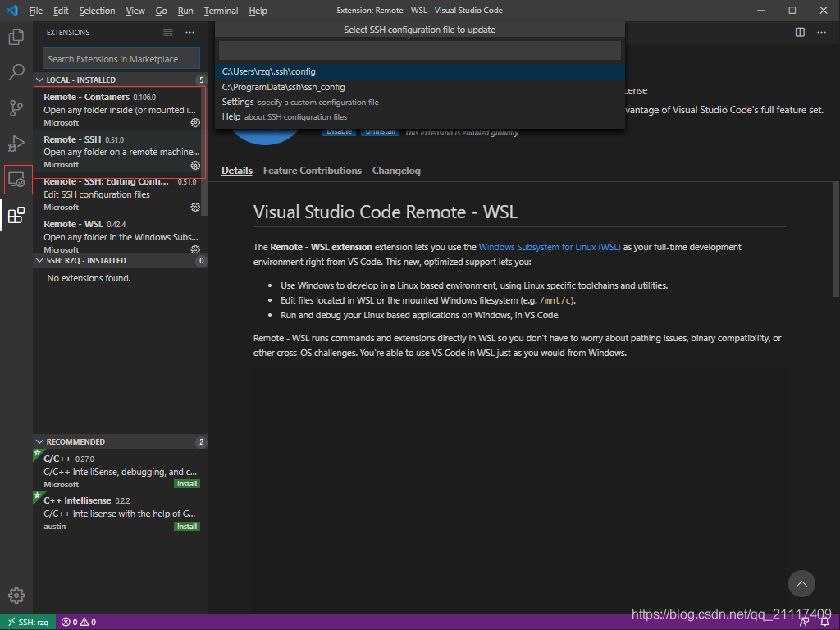Open the Edit menu
The image size is (840, 630).
(61, 11)
